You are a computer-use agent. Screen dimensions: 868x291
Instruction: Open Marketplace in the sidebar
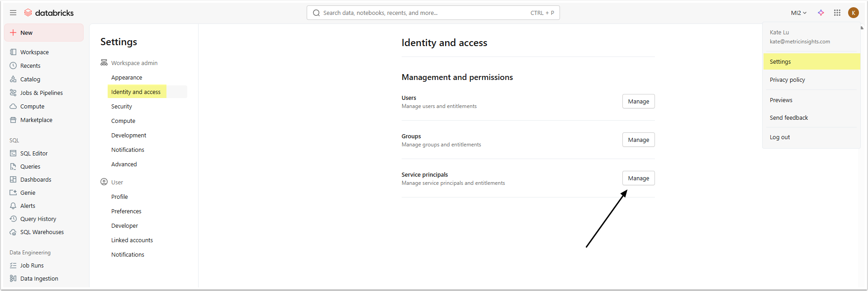click(x=36, y=120)
